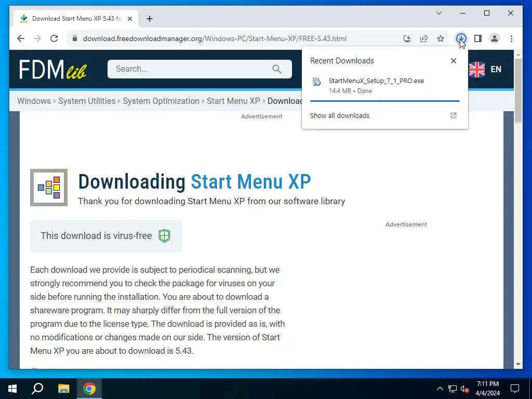This screenshot has width=532, height=399.
Task: Click the Chrome taskbar icon
Action: pos(89,389)
